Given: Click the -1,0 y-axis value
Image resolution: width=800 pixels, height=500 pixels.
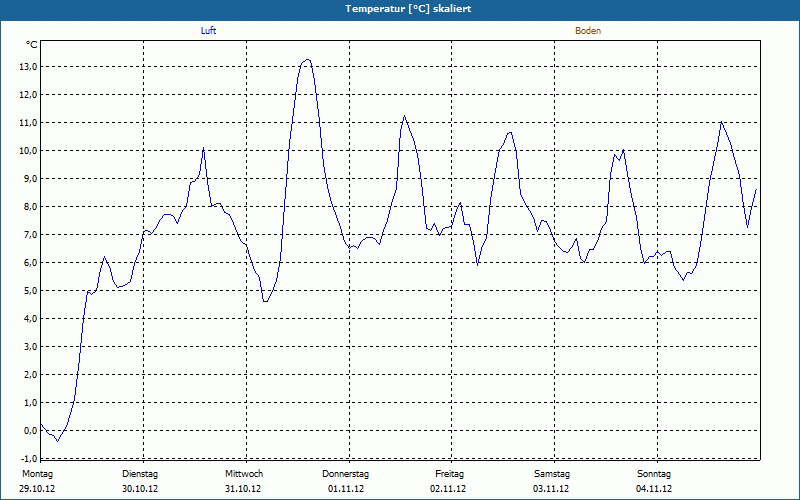Looking at the screenshot, I should [29, 458].
